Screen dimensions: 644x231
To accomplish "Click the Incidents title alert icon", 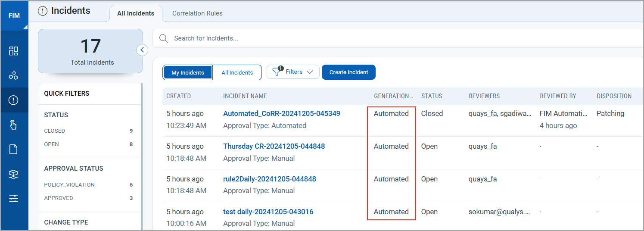I will 43,11.
